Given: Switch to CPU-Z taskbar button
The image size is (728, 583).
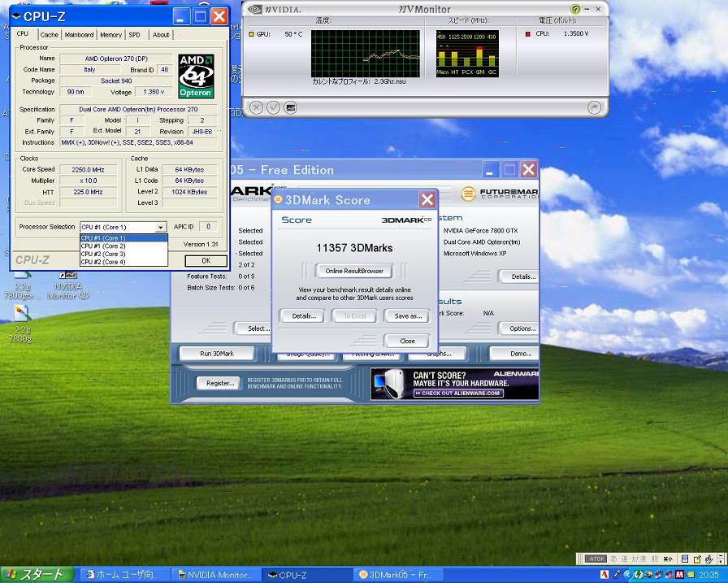Looking at the screenshot, I should 307,575.
